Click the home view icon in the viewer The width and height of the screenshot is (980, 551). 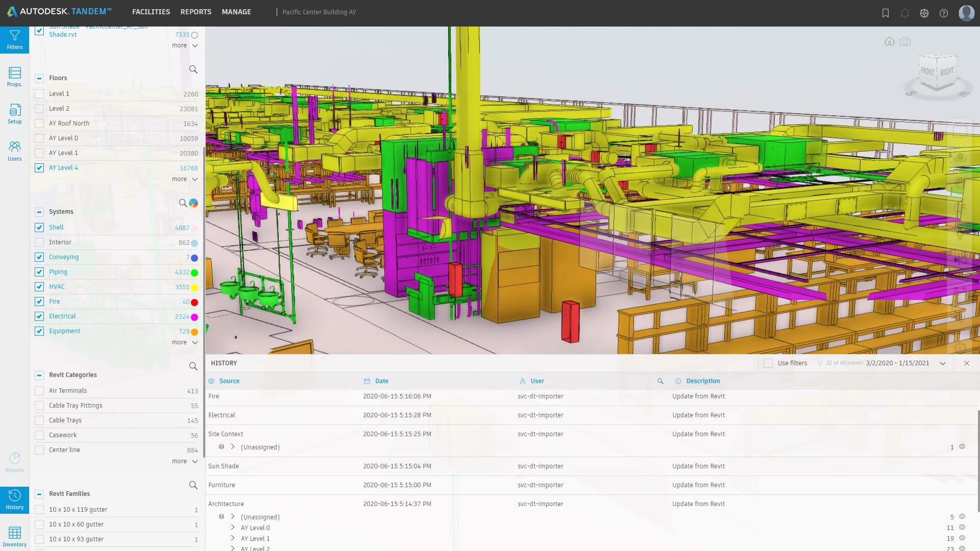click(x=891, y=42)
